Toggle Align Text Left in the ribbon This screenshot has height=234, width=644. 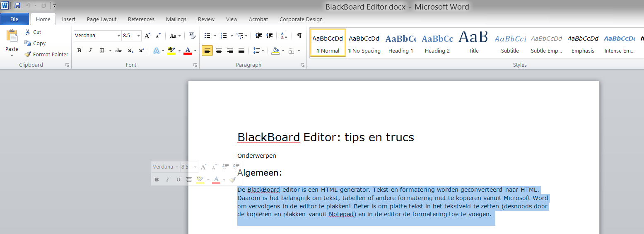(207, 51)
